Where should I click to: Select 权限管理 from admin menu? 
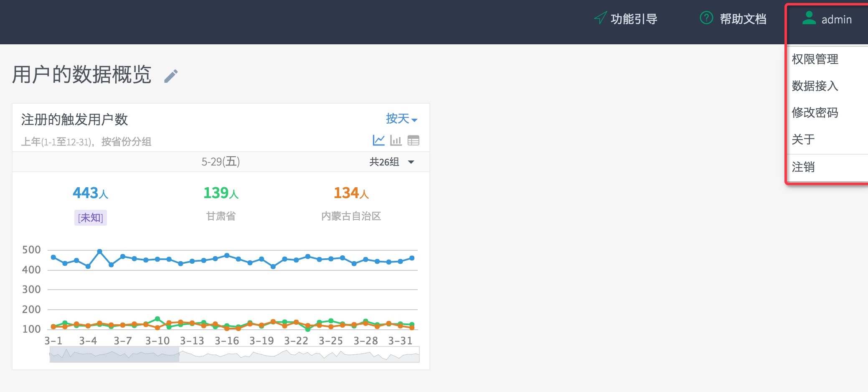point(815,59)
